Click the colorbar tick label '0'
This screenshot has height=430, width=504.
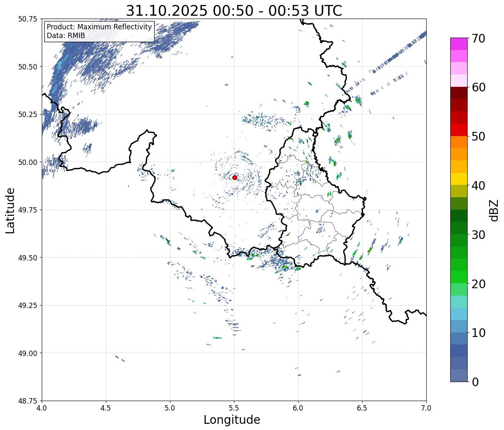[x=475, y=382]
